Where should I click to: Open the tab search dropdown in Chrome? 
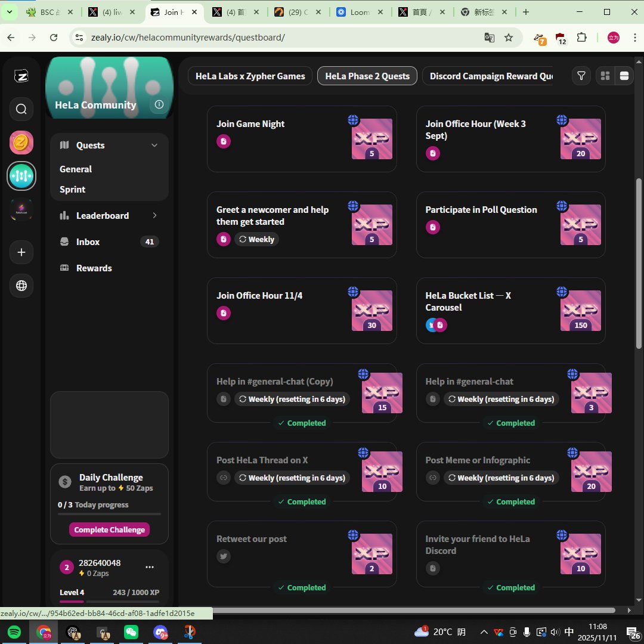(x=10, y=12)
